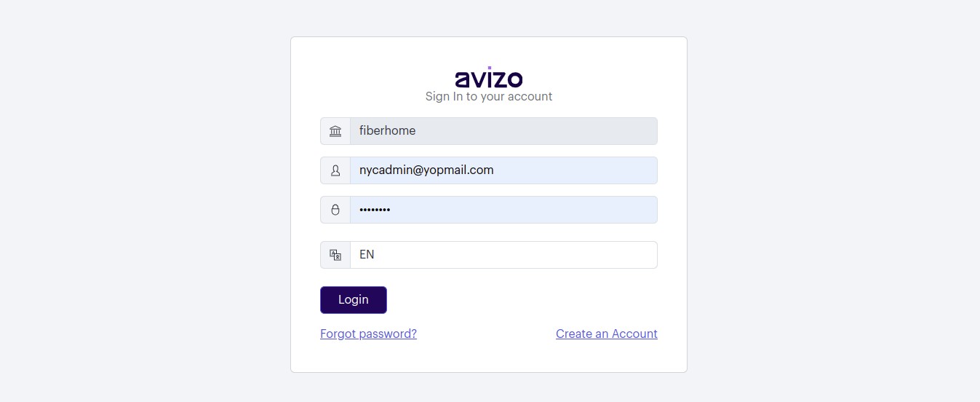Focus the nycadmin@yopmail.com email field
The image size is (980, 402).
pyautogui.click(x=503, y=170)
